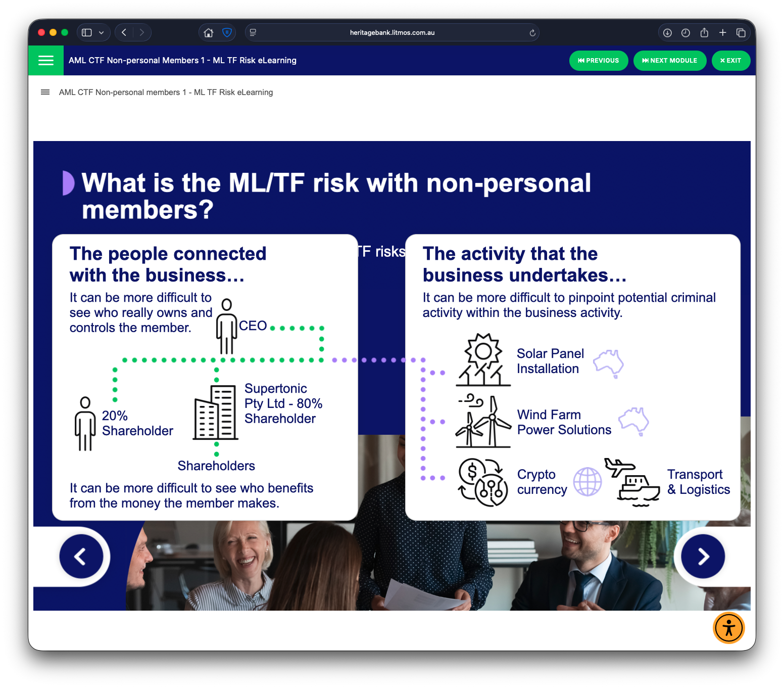Click the CEO person icon
The width and height of the screenshot is (784, 688).
[227, 326]
